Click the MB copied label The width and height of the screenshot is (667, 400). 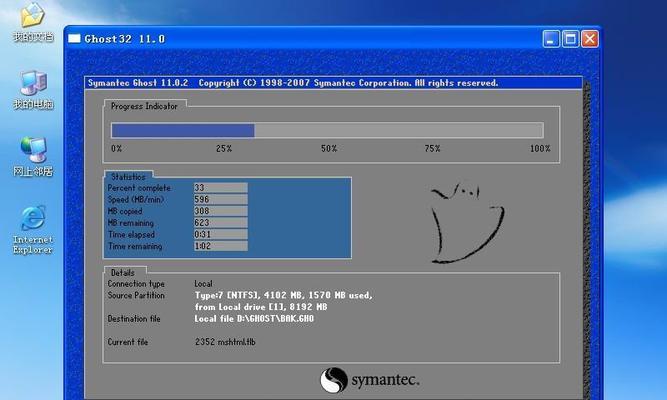125,211
